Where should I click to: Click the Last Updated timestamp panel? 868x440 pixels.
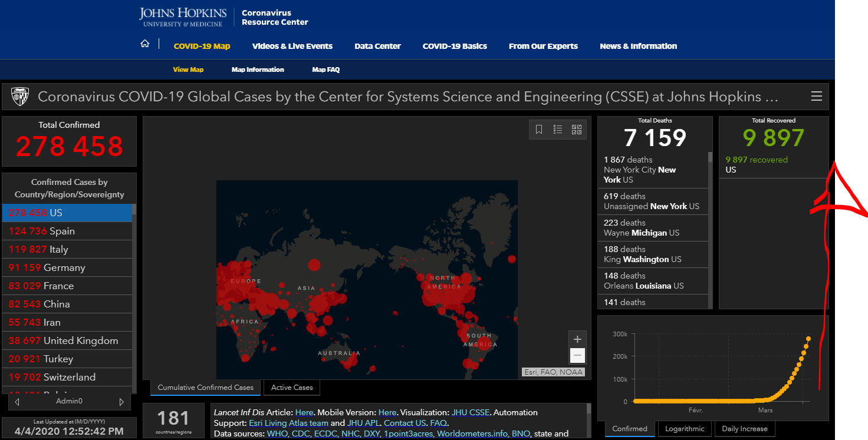coord(69,428)
